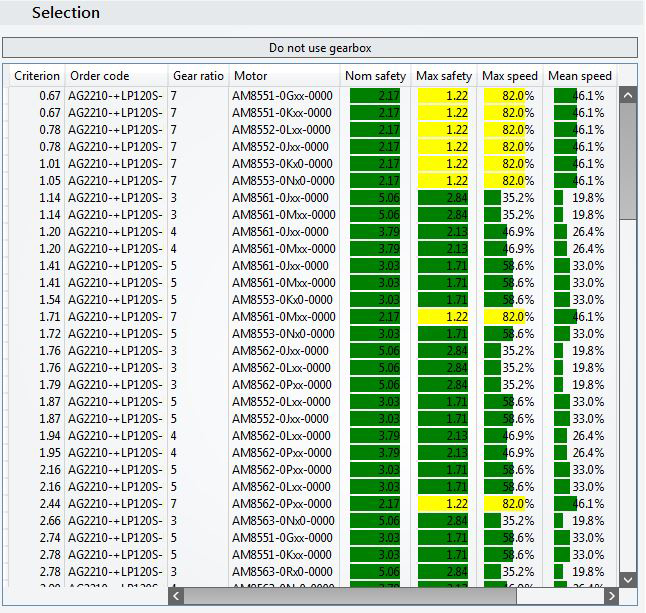Click the horizontal scrollbar thumb
Viewport: 646px width, 613px height.
pyautogui.click(x=350, y=596)
